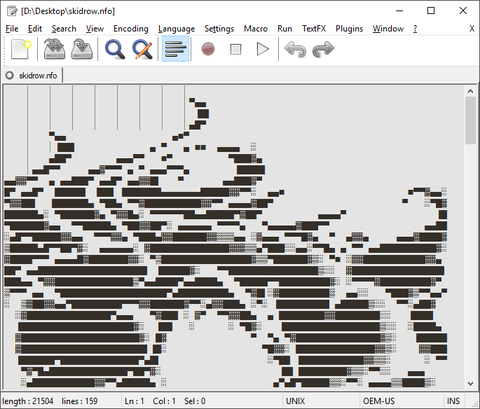Click the 'Ln : 1' status bar field

coord(134,401)
